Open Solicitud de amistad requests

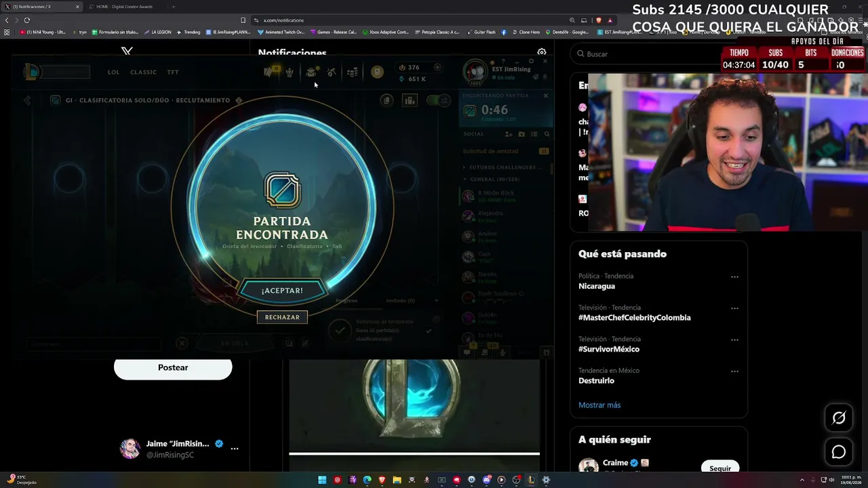click(506, 151)
